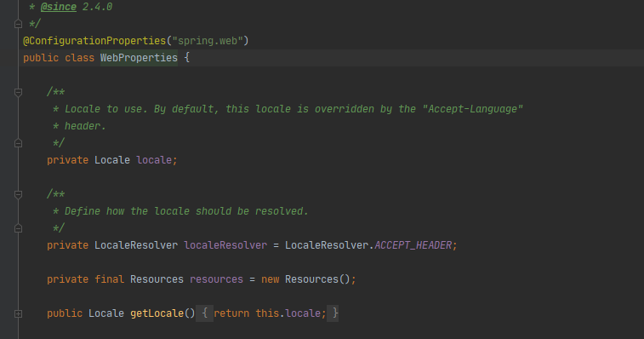Click the 'class' keyword
Screen dimensions: 644x339
pyautogui.click(x=80, y=58)
